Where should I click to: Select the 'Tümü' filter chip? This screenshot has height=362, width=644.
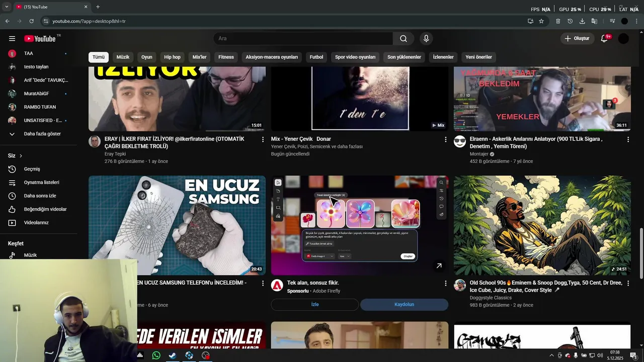point(99,57)
